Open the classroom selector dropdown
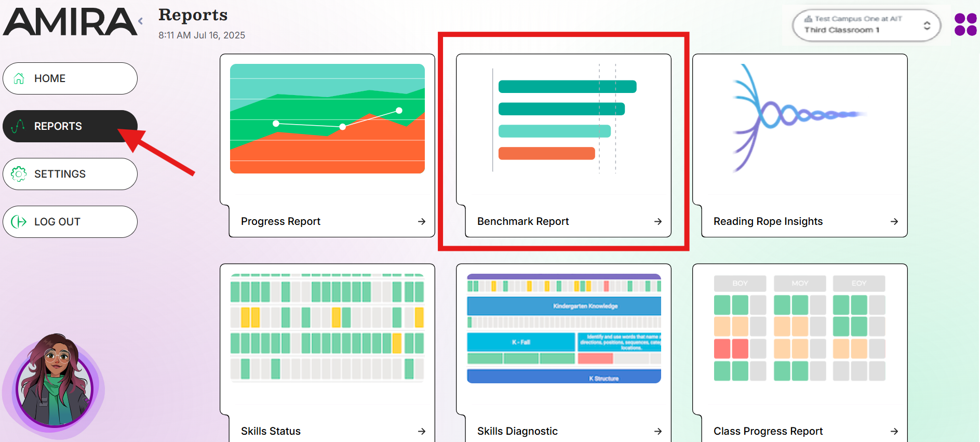 pos(866,25)
